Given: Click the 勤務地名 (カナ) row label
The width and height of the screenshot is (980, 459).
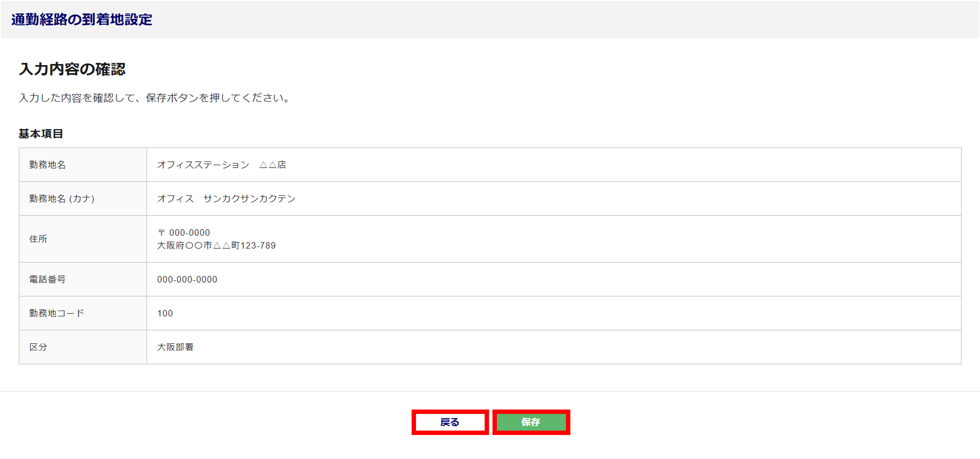Looking at the screenshot, I should coord(62,198).
